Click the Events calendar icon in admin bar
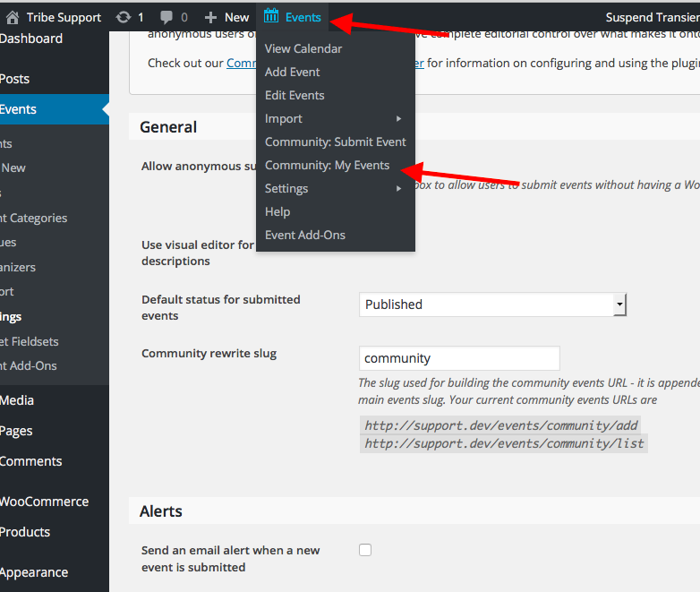Screen dimensions: 700x592 point(271,16)
